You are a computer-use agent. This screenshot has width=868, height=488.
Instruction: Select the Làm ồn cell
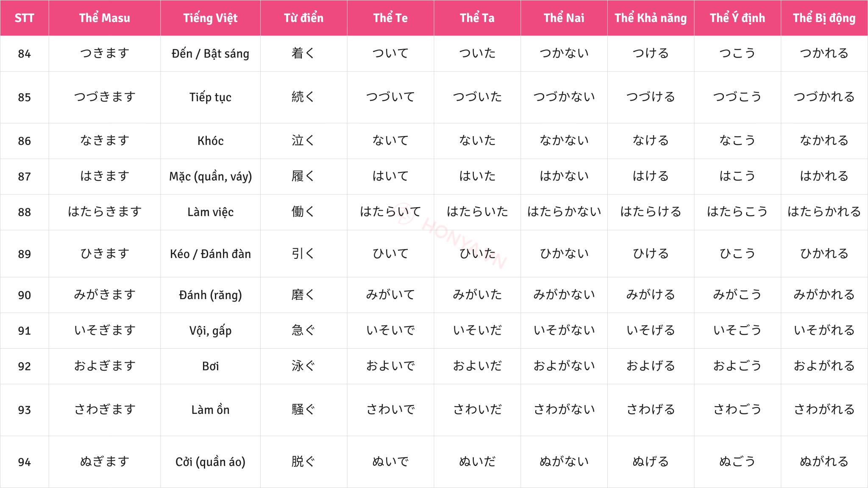[x=210, y=410]
